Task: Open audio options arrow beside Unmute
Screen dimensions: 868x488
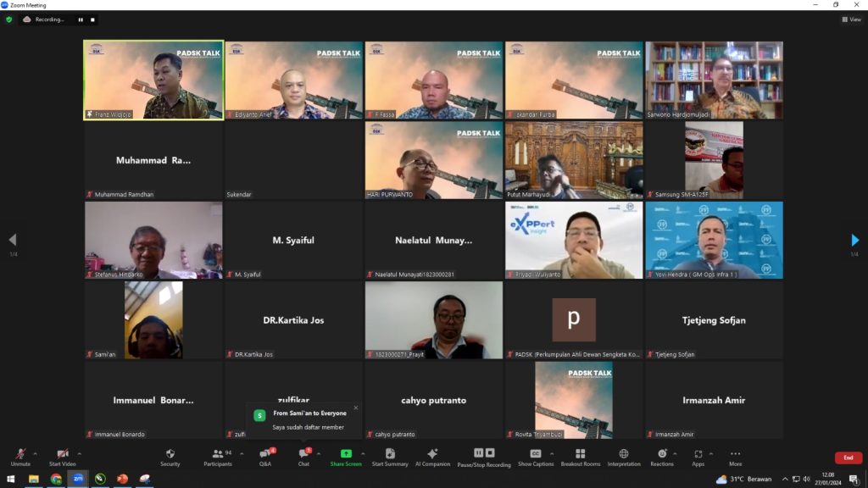Action: (x=35, y=454)
